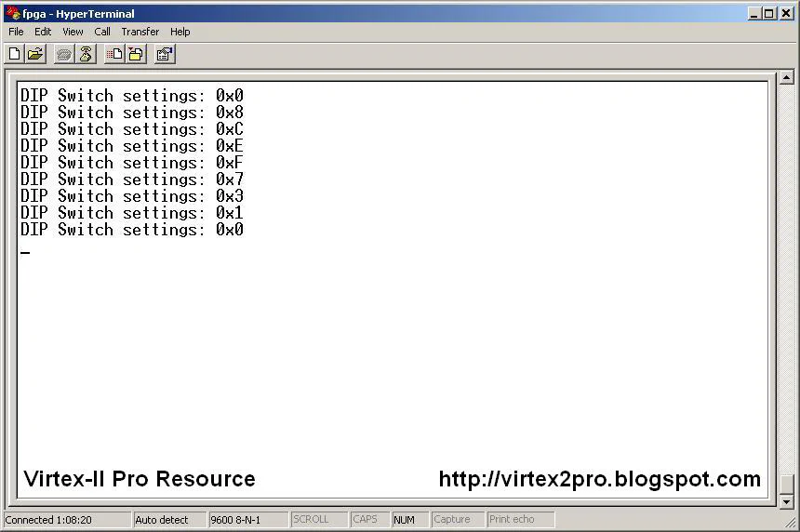Image resolution: width=800 pixels, height=532 pixels.
Task: Open connection Properties from the toolbar
Action: pyautogui.click(x=165, y=54)
